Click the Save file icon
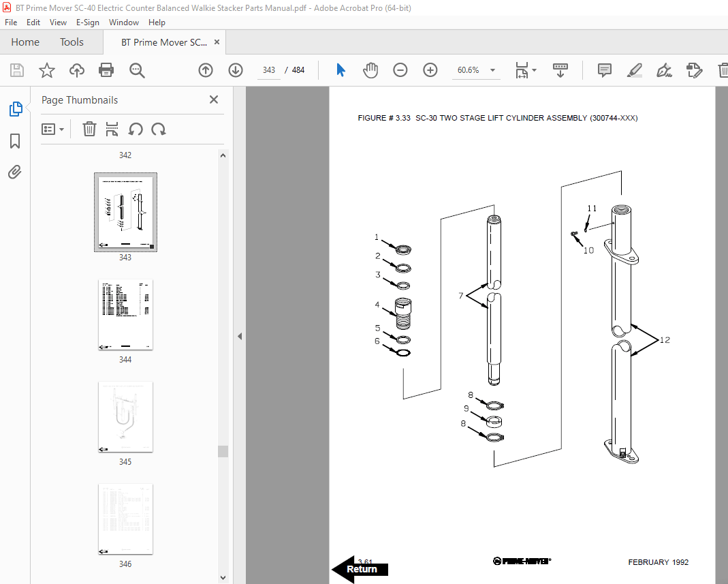This screenshot has width=728, height=584. coord(17,70)
